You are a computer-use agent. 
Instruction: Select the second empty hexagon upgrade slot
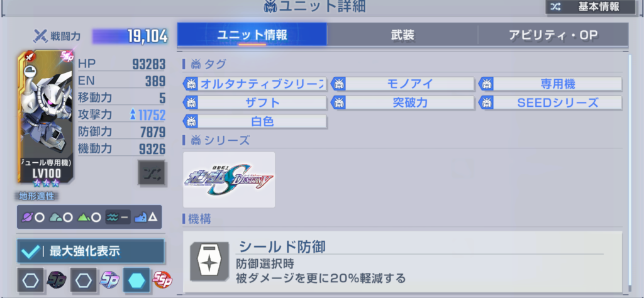[x=84, y=280]
